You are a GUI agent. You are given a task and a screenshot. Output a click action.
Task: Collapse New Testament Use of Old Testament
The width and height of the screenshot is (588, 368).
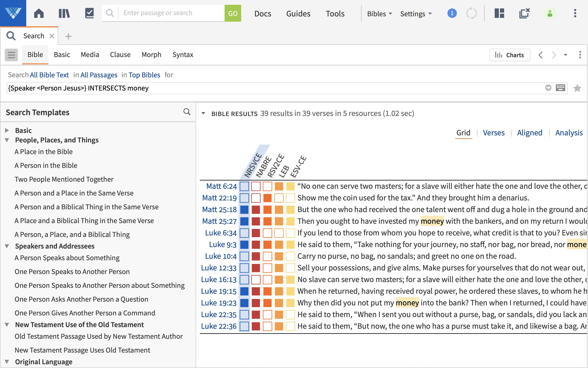click(x=7, y=325)
